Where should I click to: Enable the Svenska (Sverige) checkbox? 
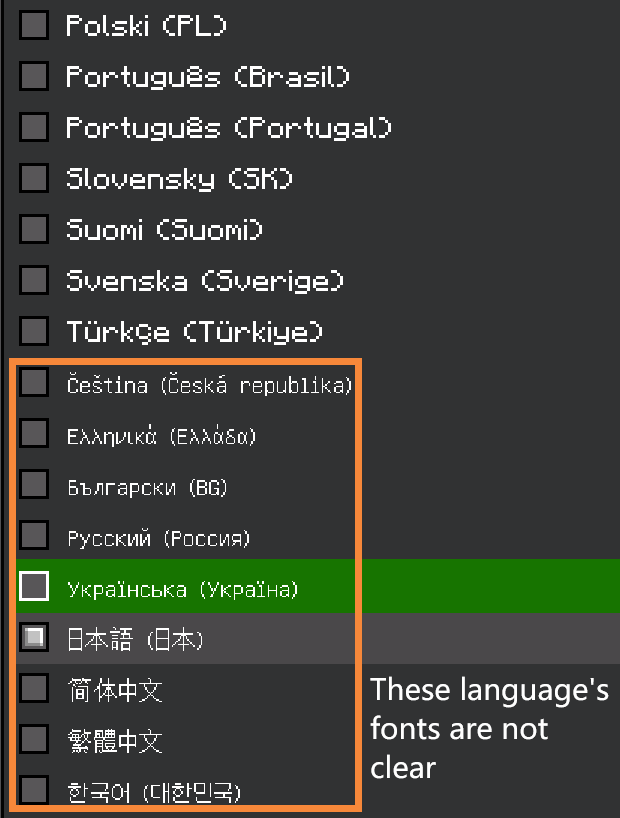coord(34,280)
